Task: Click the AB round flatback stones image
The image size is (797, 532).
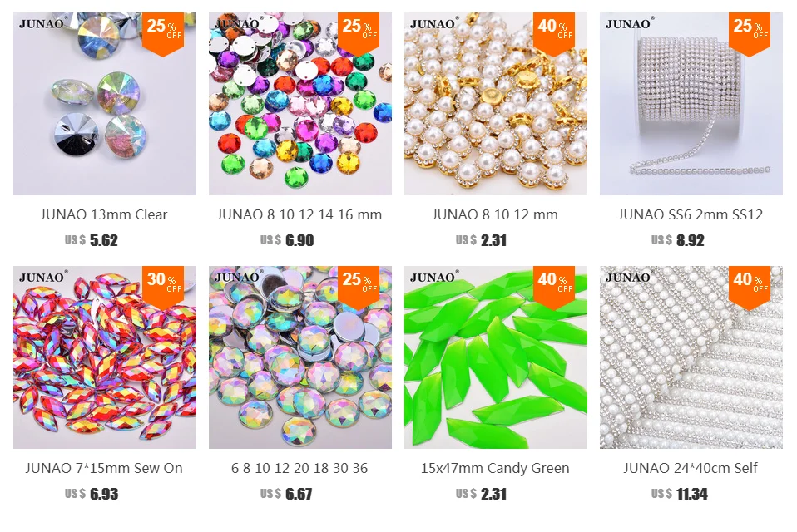Action: (299, 357)
